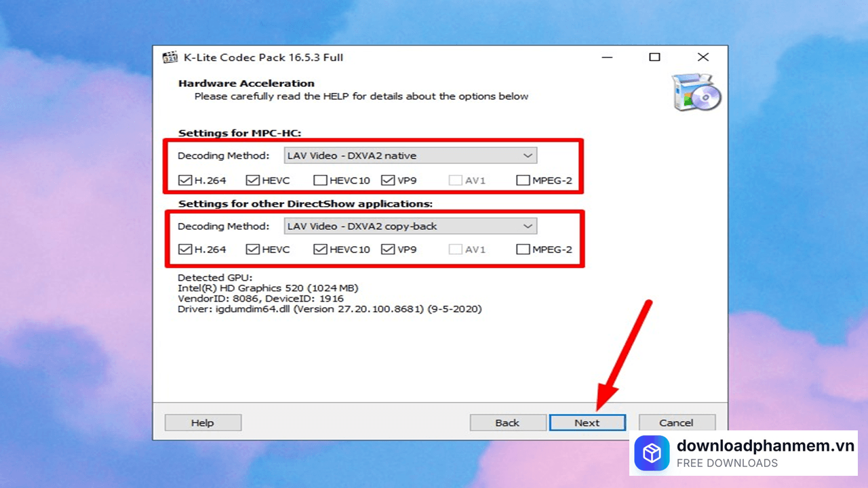The width and height of the screenshot is (868, 488).
Task: Uncheck HEVC10 for other DirectShow applications
Action: (x=319, y=249)
